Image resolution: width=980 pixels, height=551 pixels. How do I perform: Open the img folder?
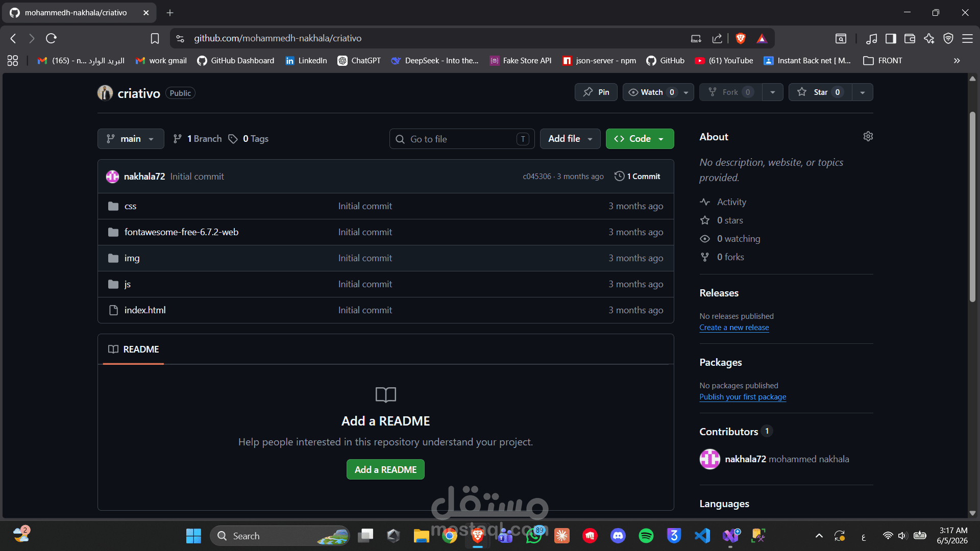click(x=132, y=258)
